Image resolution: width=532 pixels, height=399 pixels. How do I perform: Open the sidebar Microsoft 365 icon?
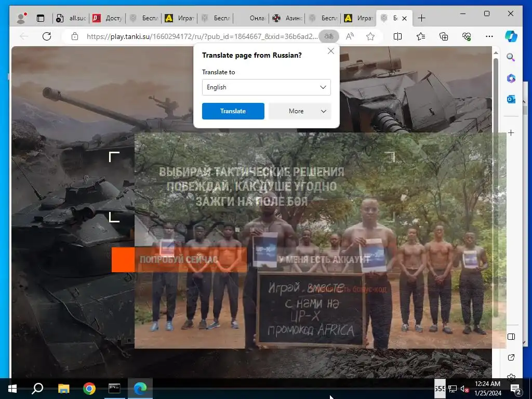click(511, 78)
